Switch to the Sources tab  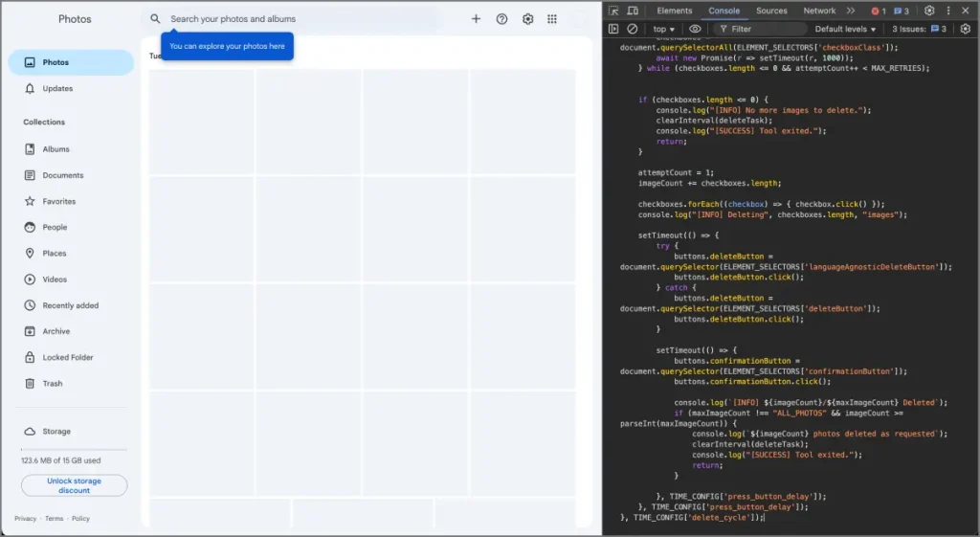772,11
